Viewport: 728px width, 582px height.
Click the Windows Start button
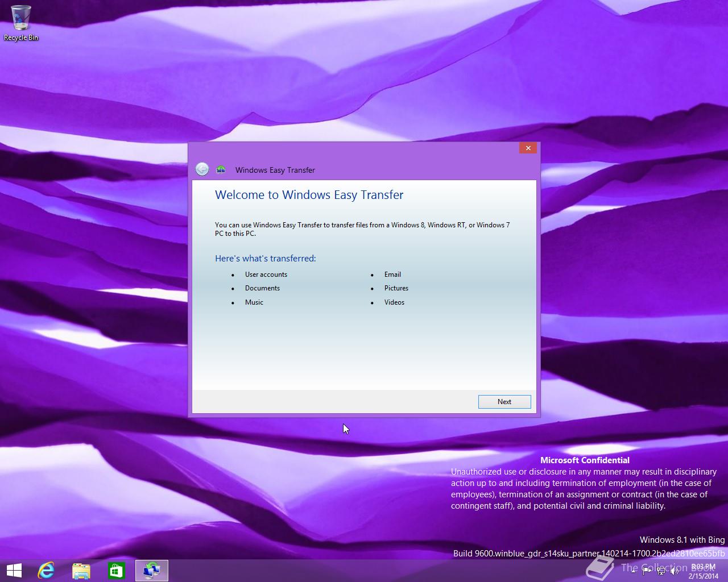point(14,571)
